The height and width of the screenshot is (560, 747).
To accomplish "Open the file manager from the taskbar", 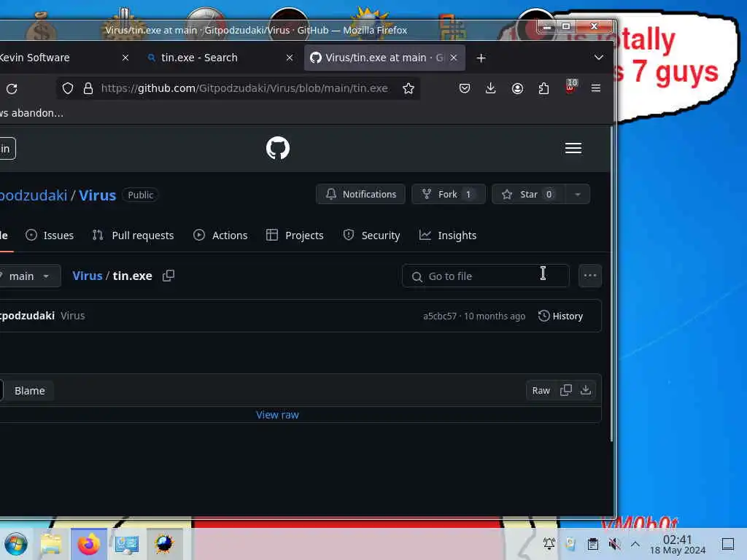I will [51, 544].
